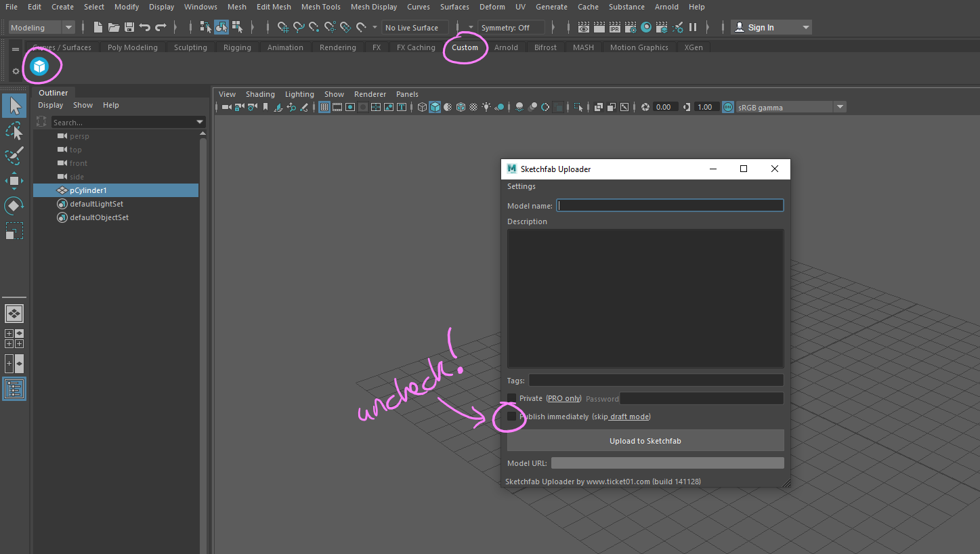The height and width of the screenshot is (554, 980).
Task: Expand the sRGB gamma dropdown
Action: (x=840, y=107)
